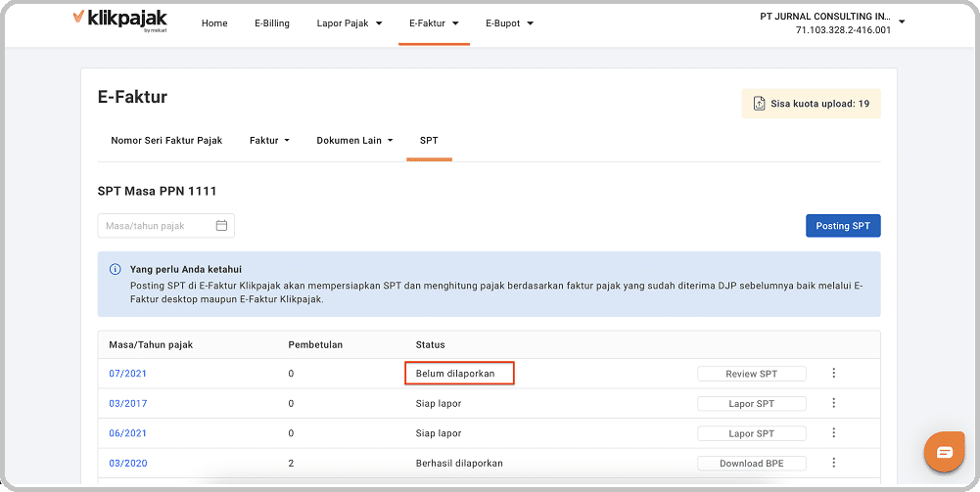
Task: Click the Klikpajak logo
Action: (x=120, y=22)
